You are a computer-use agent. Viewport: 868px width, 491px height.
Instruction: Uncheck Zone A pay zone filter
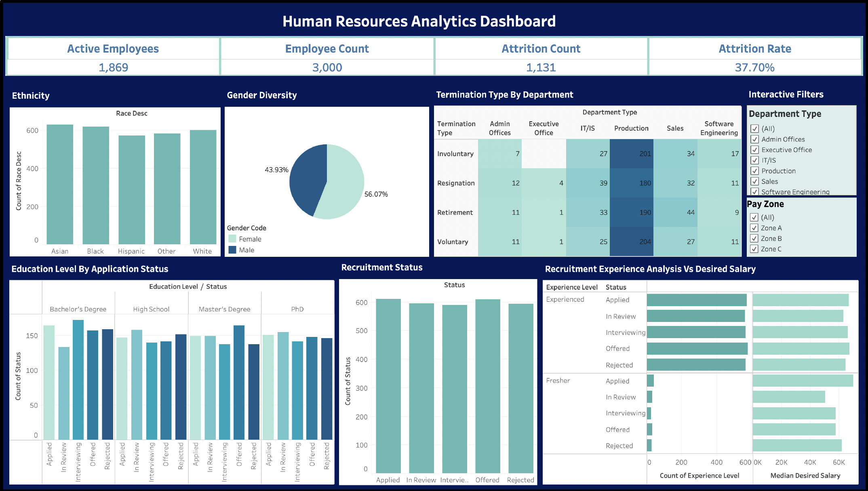coord(754,228)
